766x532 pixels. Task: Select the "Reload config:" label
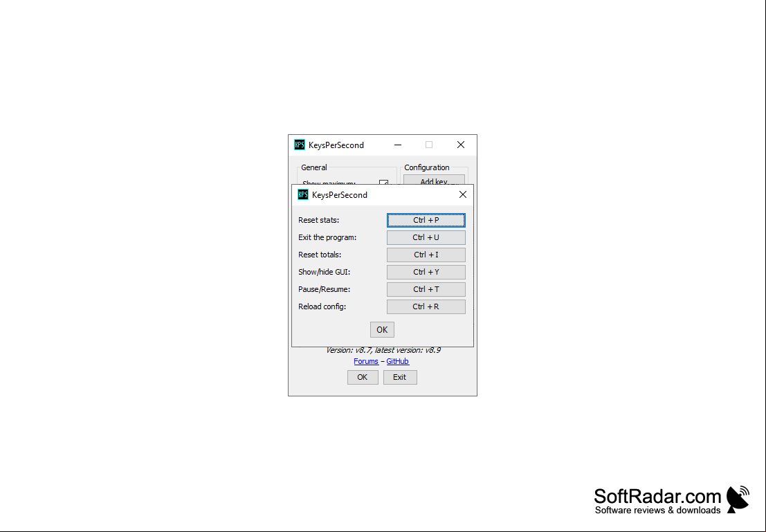click(322, 306)
